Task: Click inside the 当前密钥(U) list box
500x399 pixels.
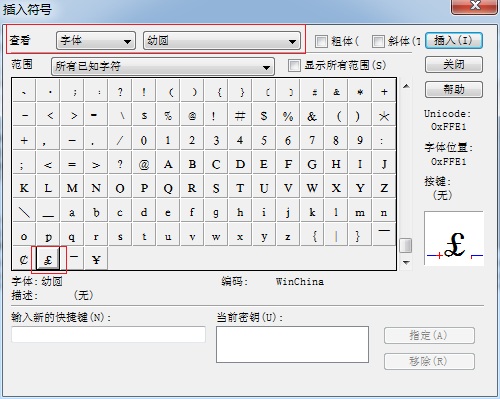Action: (x=292, y=344)
